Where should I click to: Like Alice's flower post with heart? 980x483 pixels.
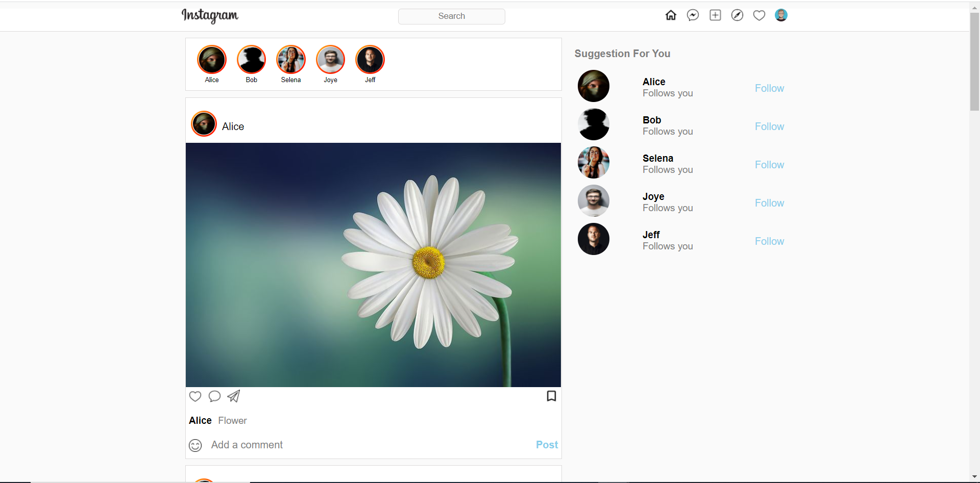click(195, 396)
